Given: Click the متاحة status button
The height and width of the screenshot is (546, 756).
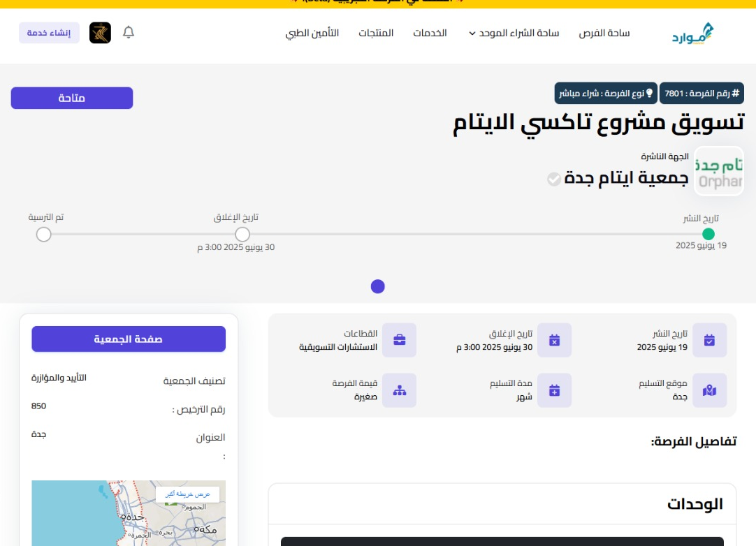Looking at the screenshot, I should 72,98.
